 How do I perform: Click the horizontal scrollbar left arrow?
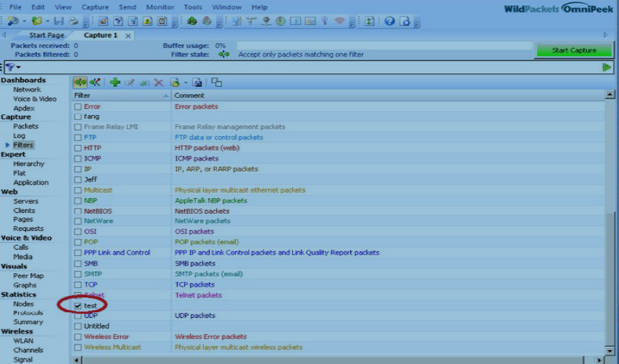77,359
